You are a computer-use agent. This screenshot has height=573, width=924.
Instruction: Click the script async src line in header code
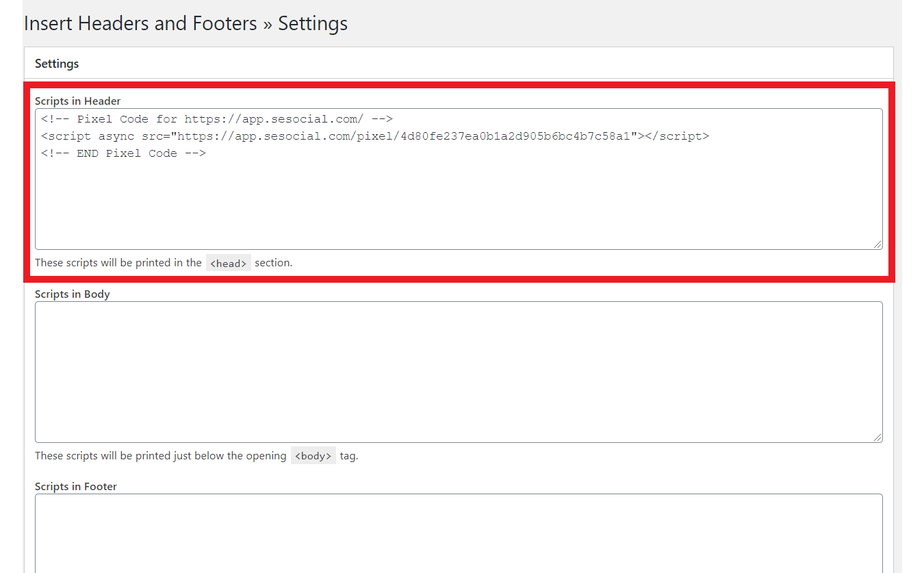point(375,136)
